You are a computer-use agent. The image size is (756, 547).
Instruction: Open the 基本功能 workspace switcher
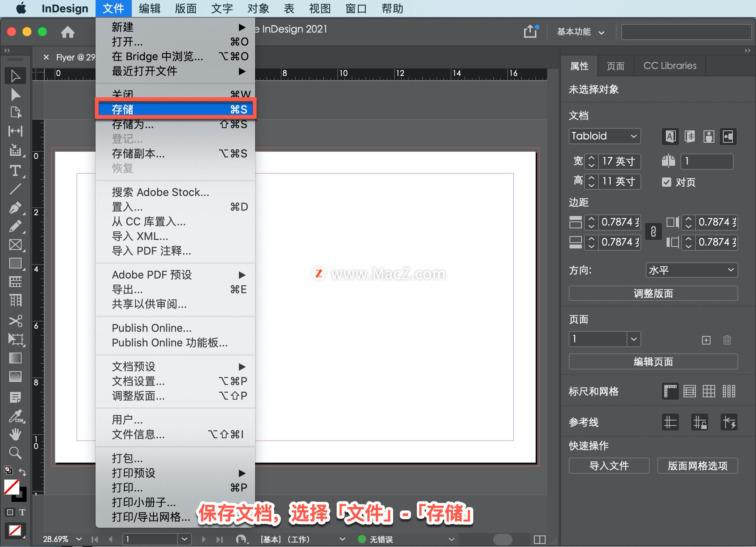coord(580,32)
